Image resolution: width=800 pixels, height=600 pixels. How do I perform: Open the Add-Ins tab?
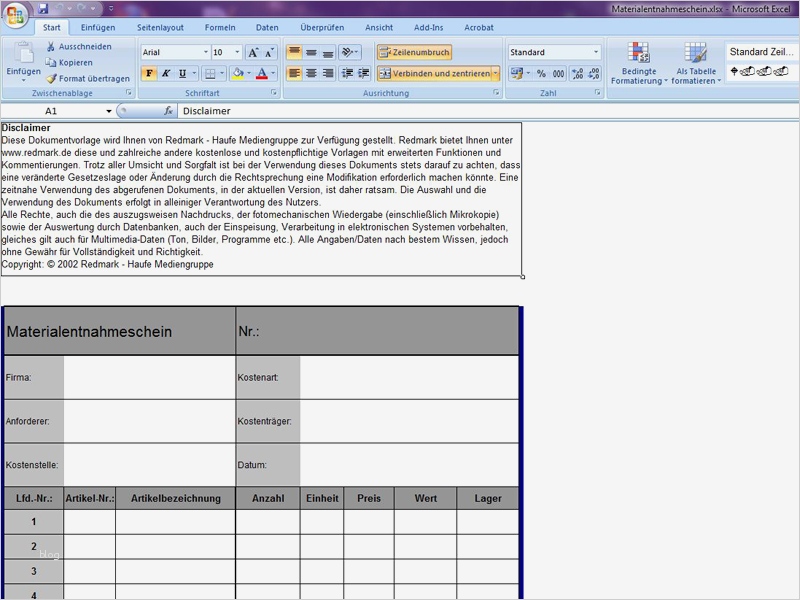coord(429,28)
